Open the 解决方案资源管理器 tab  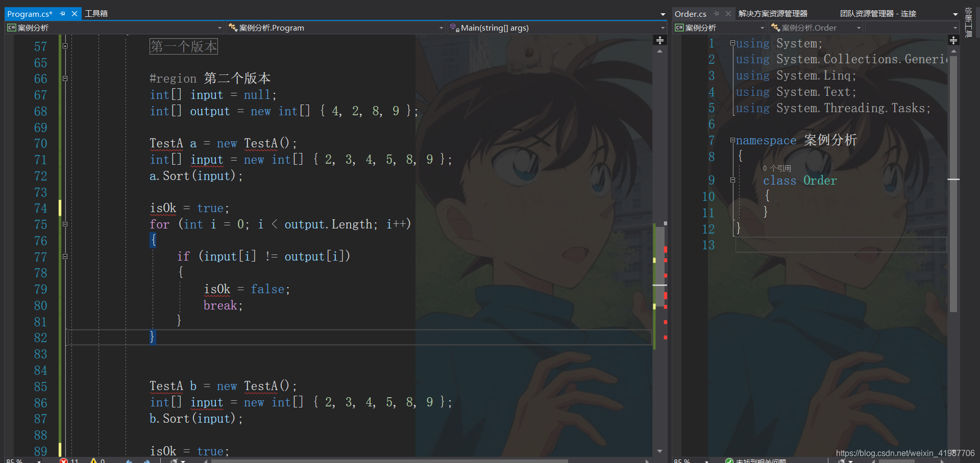tap(773, 13)
